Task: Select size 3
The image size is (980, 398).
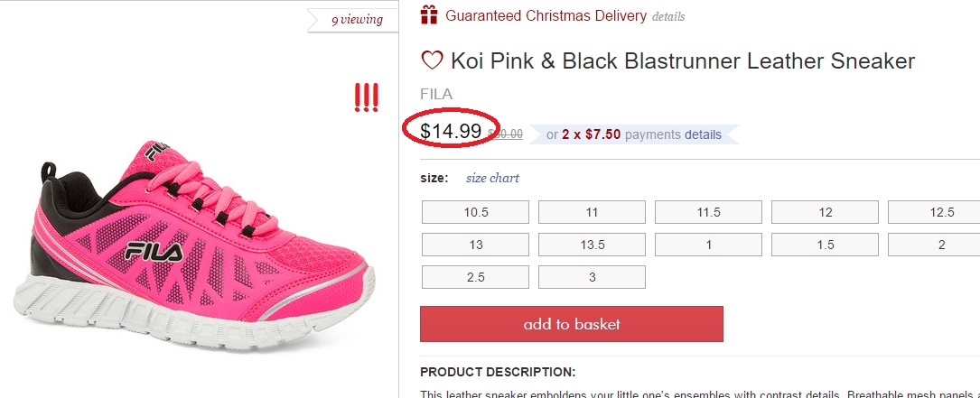Action: pos(592,277)
